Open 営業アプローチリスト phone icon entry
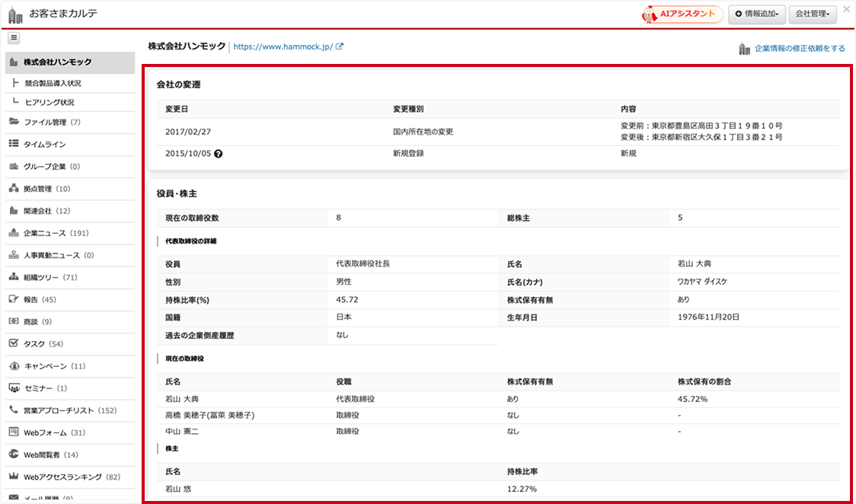Viewport: 856px width, 504px height. (x=14, y=410)
